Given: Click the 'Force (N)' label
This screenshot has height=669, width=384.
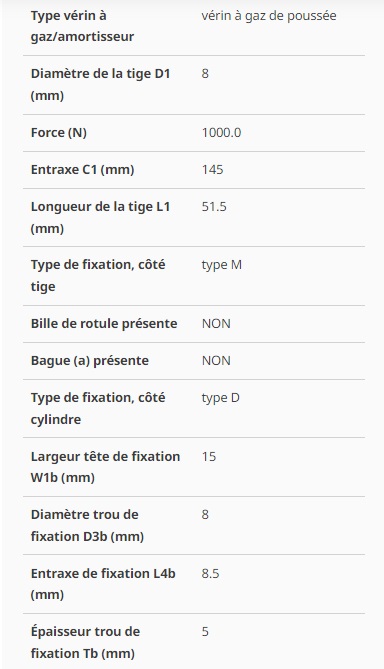Looking at the screenshot, I should [58, 133].
